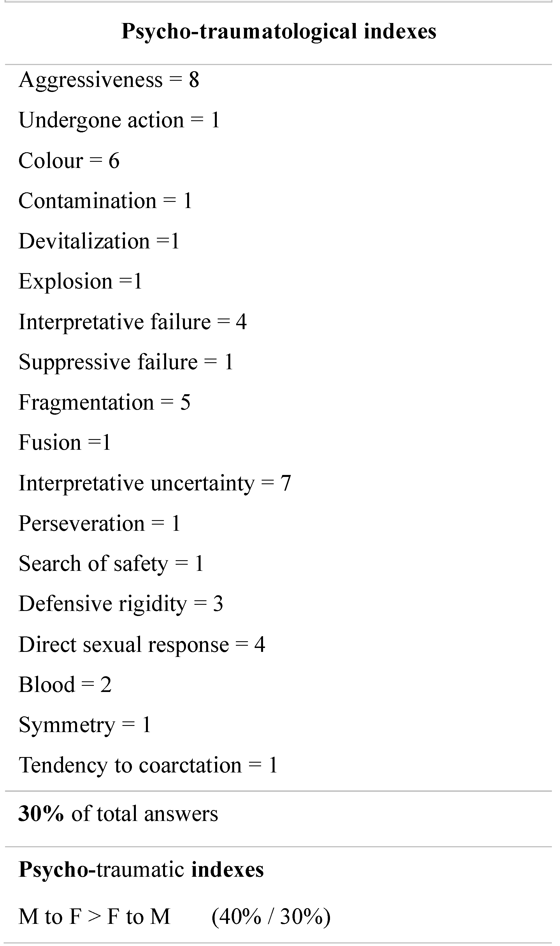Select the 'Tendency to coarctation = 1' row
Viewport: 560px width, 946px height.
(148, 765)
